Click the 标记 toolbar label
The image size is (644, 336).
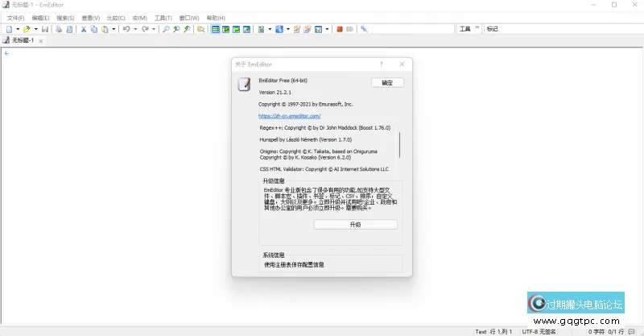(493, 29)
